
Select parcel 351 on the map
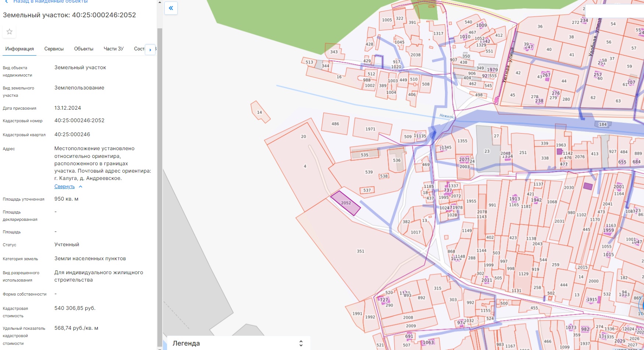pyautogui.click(x=360, y=251)
